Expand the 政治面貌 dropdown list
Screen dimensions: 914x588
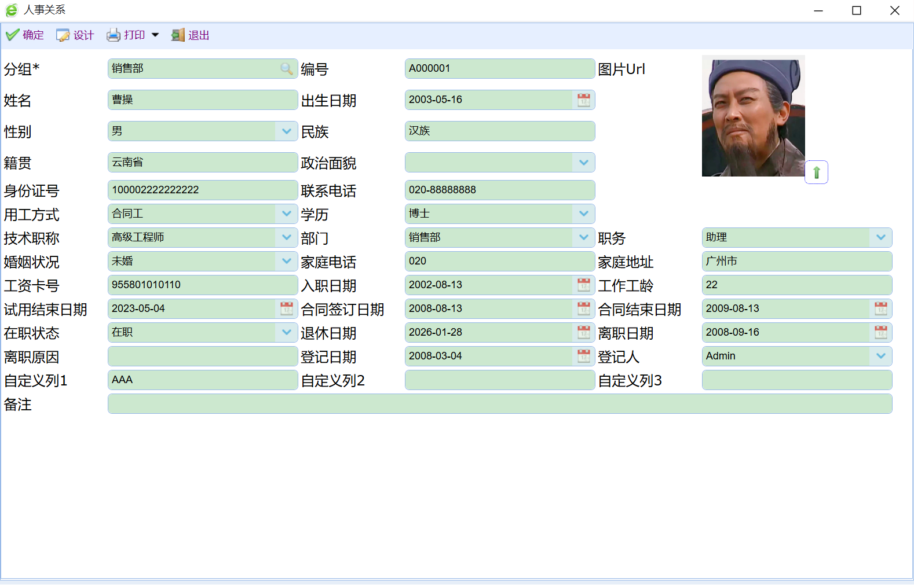pyautogui.click(x=583, y=163)
